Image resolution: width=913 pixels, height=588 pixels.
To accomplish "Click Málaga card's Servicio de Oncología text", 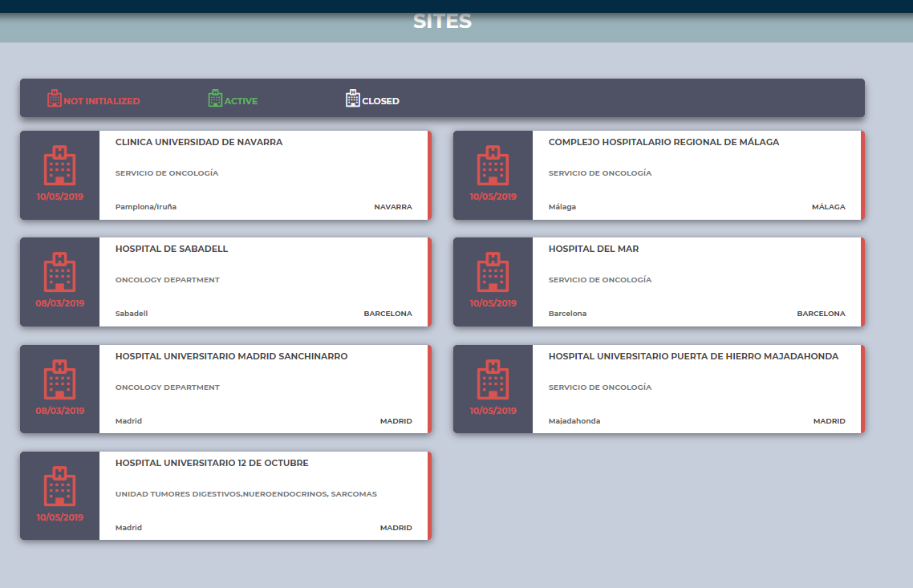I will pyautogui.click(x=600, y=173).
